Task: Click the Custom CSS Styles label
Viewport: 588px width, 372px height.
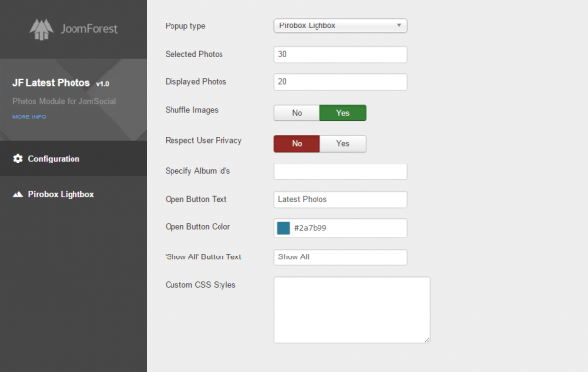Action: (x=200, y=285)
